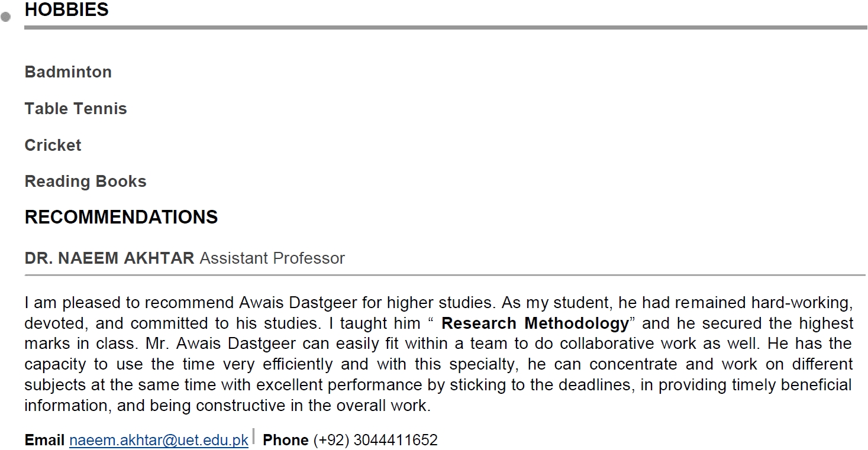
Task: Click the bold Email label
Action: 44,441
